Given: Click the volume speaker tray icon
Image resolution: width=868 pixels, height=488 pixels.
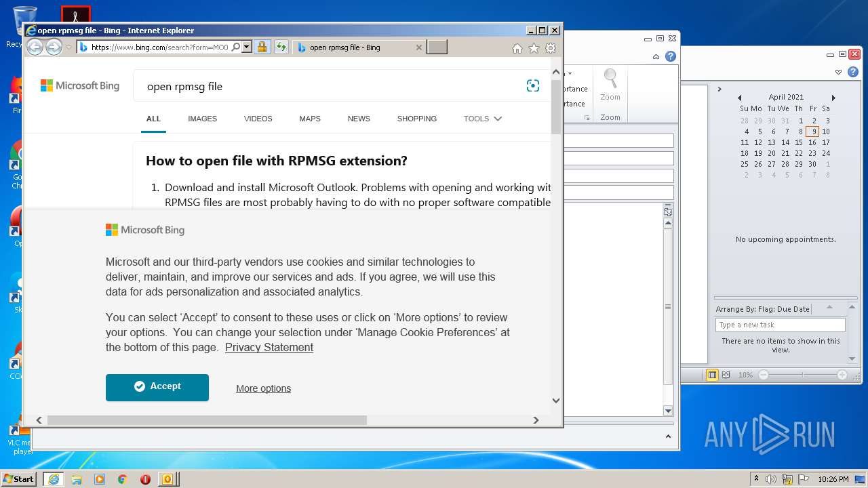Looking at the screenshot, I should [771, 479].
